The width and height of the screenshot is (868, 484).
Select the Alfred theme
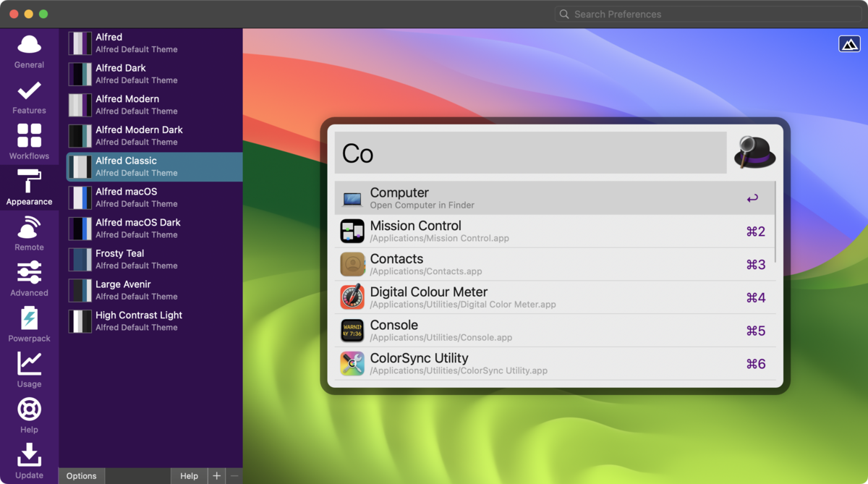pyautogui.click(x=154, y=43)
